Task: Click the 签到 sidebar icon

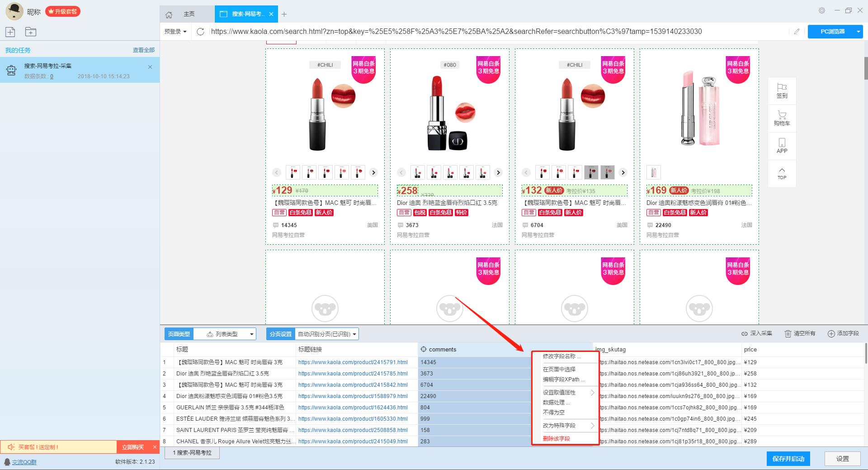Action: point(782,90)
